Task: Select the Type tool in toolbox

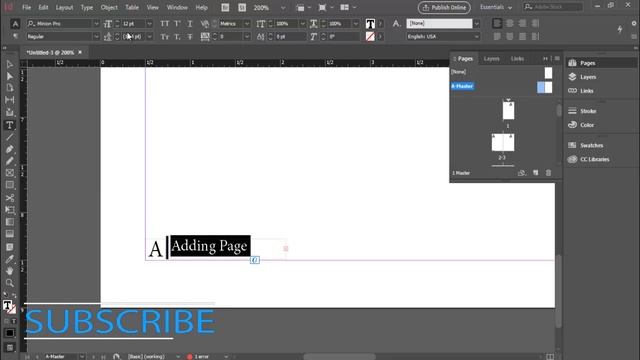Action: 9,125
